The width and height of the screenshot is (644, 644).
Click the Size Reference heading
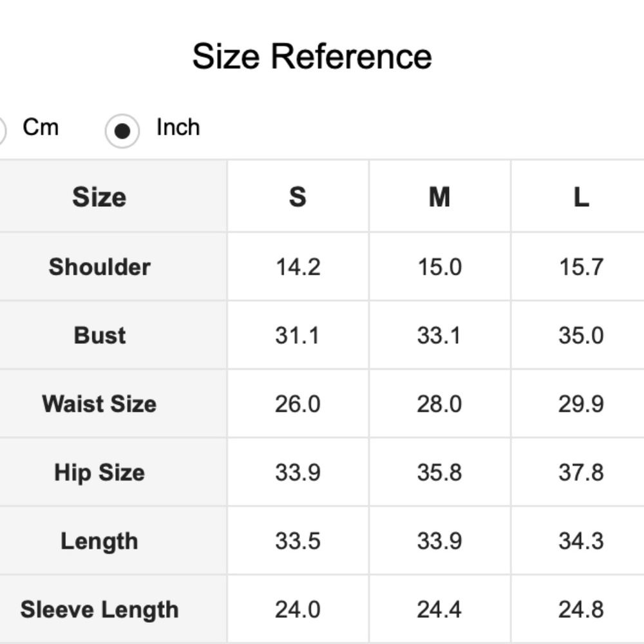pyautogui.click(x=312, y=56)
